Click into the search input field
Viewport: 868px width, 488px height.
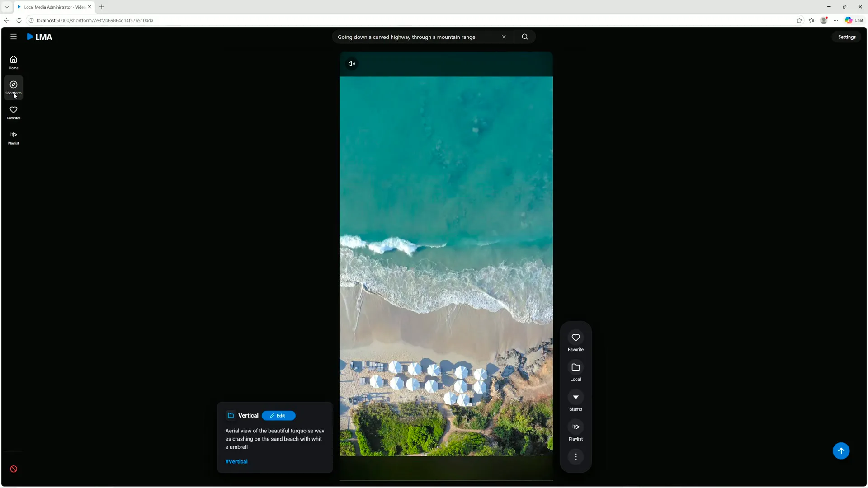[416, 37]
